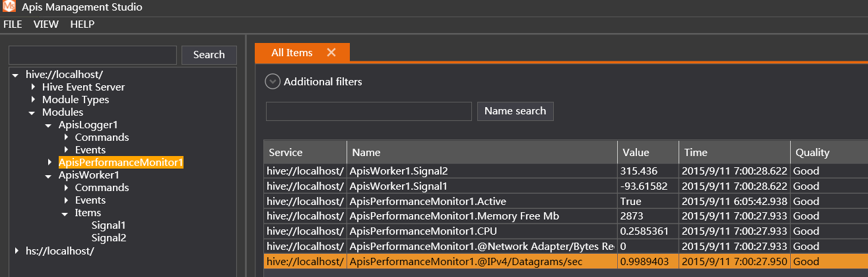Expand the Additional filters chevron
The height and width of the screenshot is (277, 868).
point(273,81)
